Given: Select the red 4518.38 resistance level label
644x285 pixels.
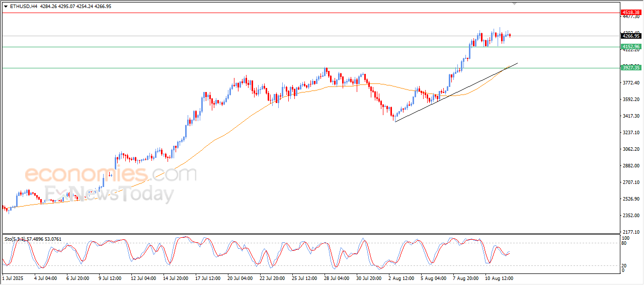Looking at the screenshot, I should point(630,12).
